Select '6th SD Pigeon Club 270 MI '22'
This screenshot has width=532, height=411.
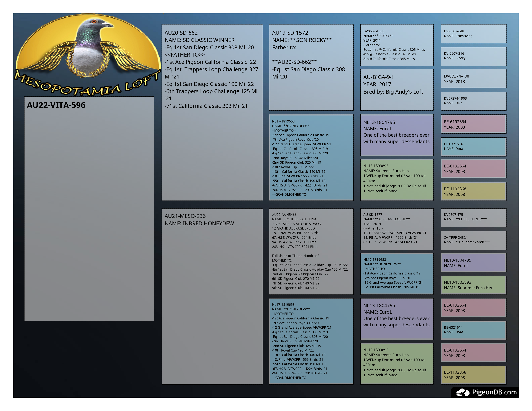[x=296, y=279]
